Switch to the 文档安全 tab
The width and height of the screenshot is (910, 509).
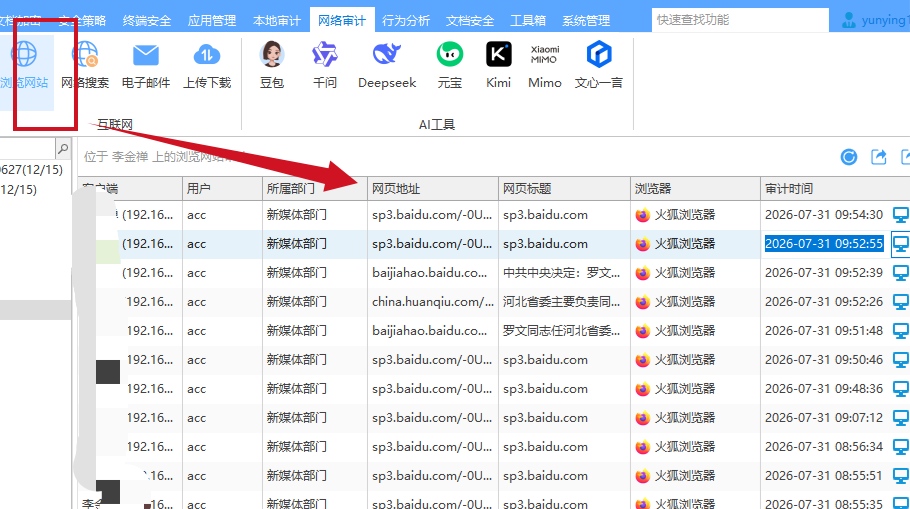(x=470, y=21)
